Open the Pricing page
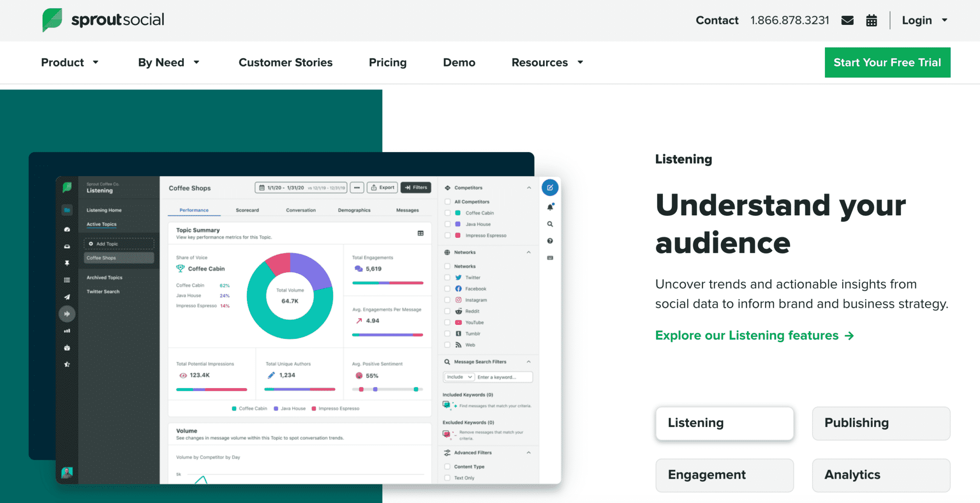 pyautogui.click(x=388, y=62)
